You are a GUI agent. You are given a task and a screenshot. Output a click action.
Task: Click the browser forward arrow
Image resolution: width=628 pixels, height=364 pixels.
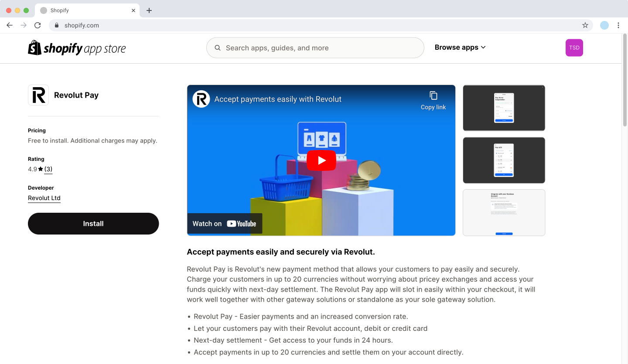tap(24, 25)
